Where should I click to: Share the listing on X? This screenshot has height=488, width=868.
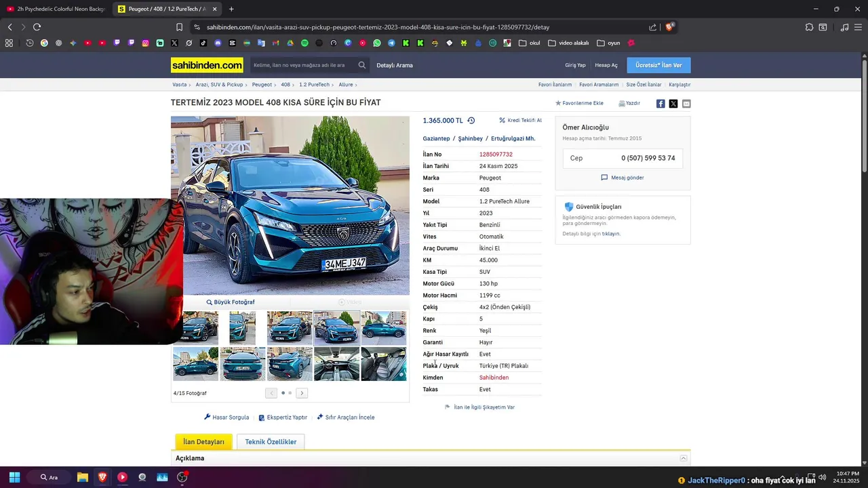(x=673, y=104)
